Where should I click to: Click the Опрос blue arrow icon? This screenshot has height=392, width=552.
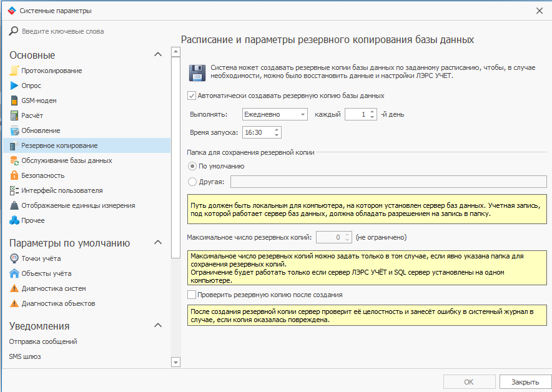coord(14,86)
